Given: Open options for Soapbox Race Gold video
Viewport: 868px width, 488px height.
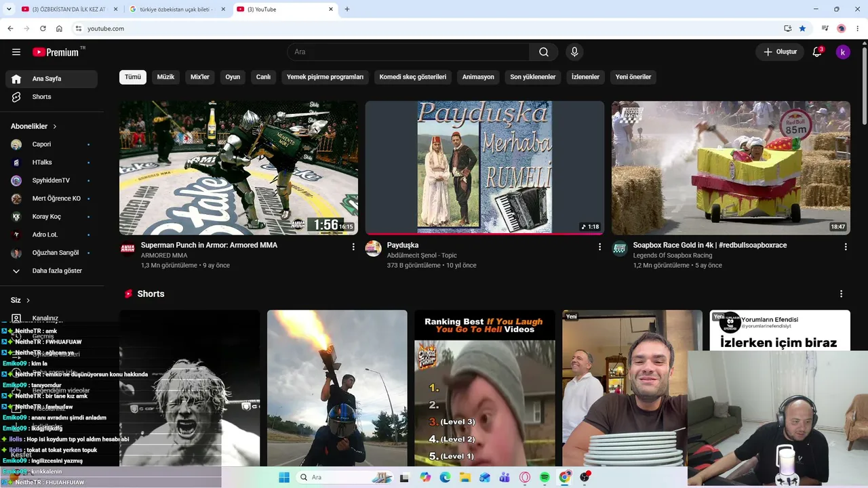Looking at the screenshot, I should [846, 247].
